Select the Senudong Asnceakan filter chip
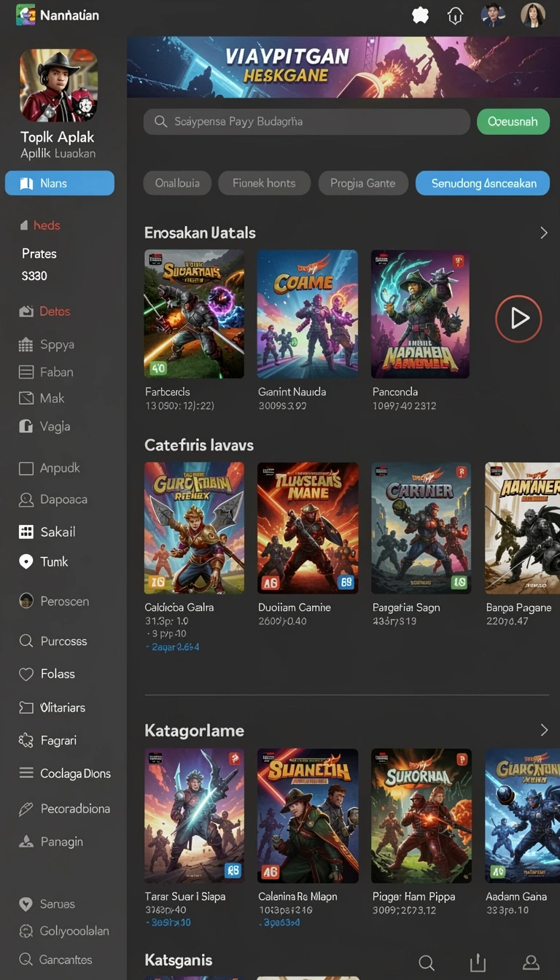Viewport: 560px width, 980px height. tap(483, 183)
